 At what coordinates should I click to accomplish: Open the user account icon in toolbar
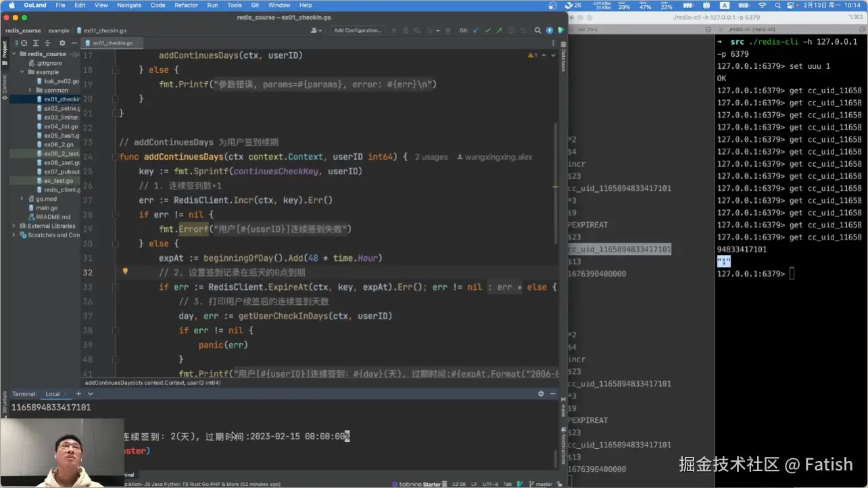[x=315, y=30]
